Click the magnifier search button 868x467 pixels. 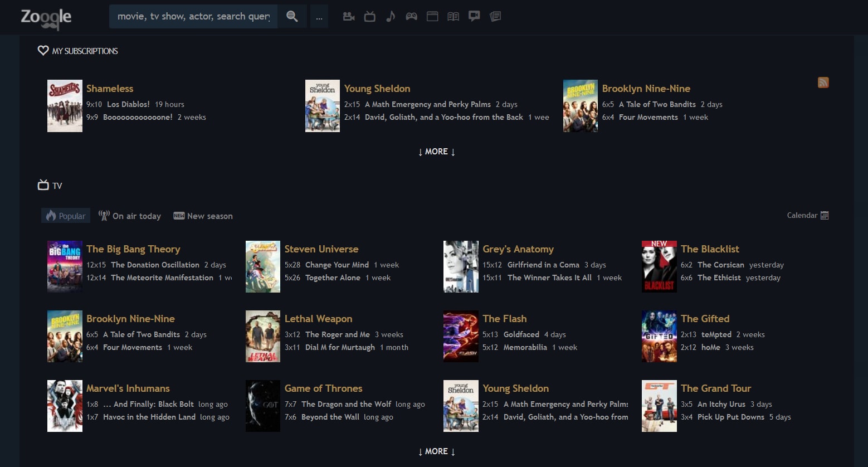pos(292,17)
